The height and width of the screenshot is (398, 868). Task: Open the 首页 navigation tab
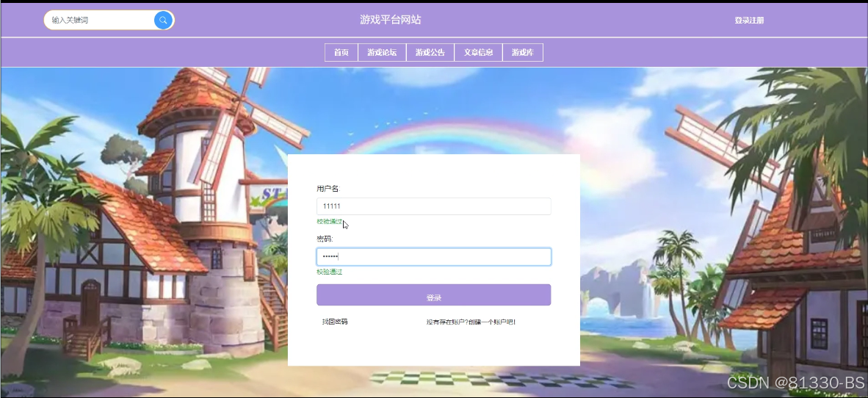point(341,53)
